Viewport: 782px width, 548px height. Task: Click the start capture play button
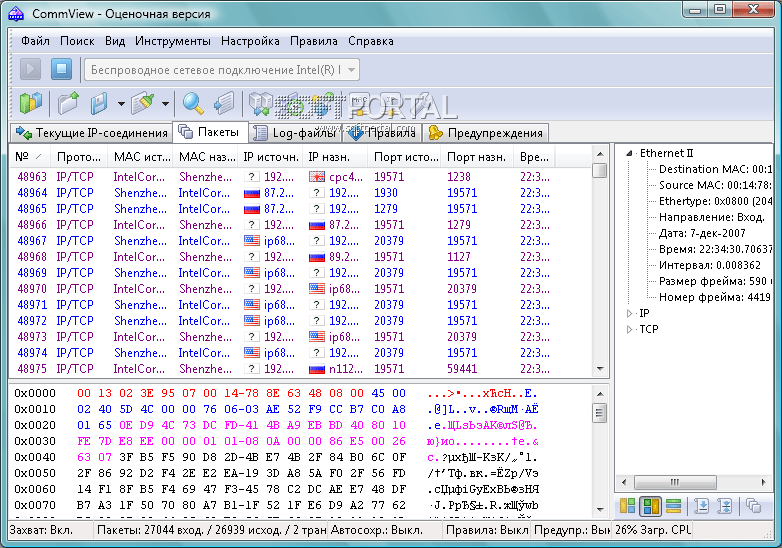[x=31, y=69]
